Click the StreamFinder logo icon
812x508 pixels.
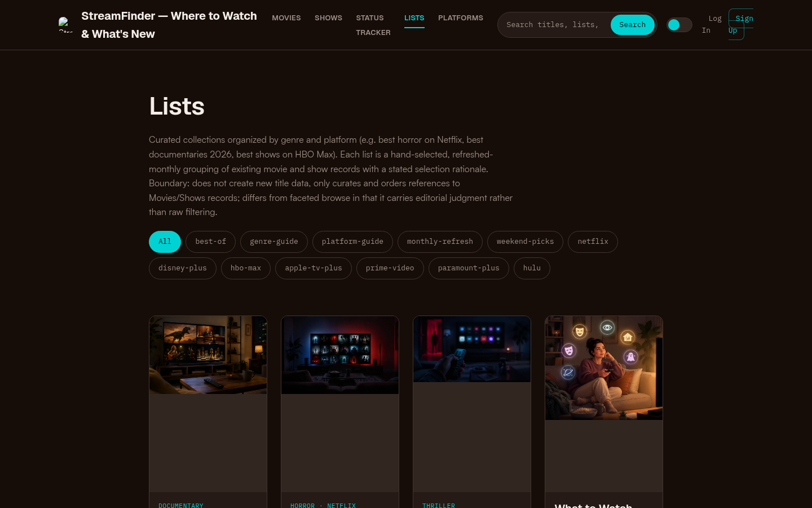(x=65, y=25)
